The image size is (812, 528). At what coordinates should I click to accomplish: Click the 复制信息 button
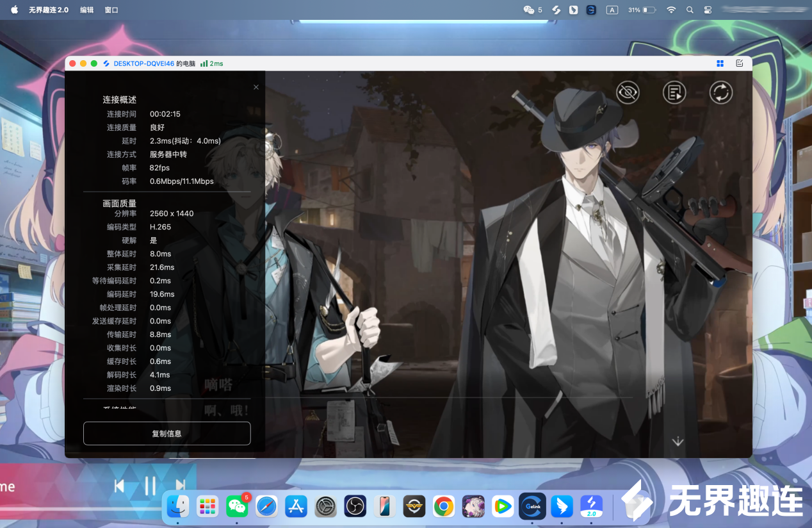[166, 433]
